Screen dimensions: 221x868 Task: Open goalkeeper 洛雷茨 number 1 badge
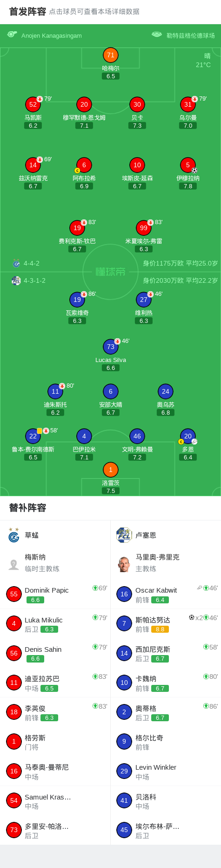pos(111,470)
